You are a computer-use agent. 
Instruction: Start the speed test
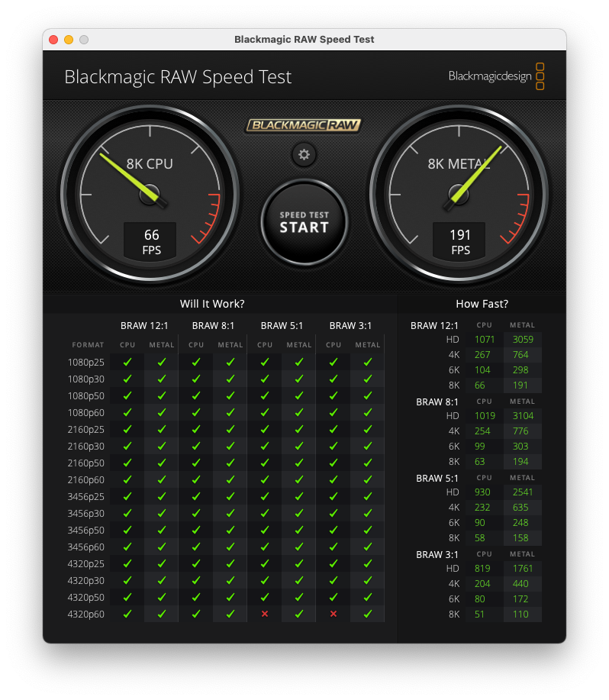point(304,222)
